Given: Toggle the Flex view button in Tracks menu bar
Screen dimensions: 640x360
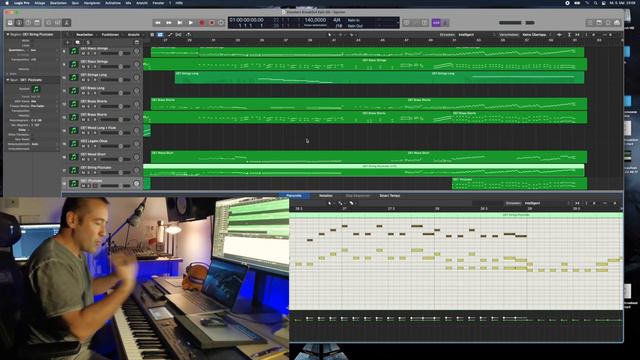Looking at the screenshot, I should point(179,35).
